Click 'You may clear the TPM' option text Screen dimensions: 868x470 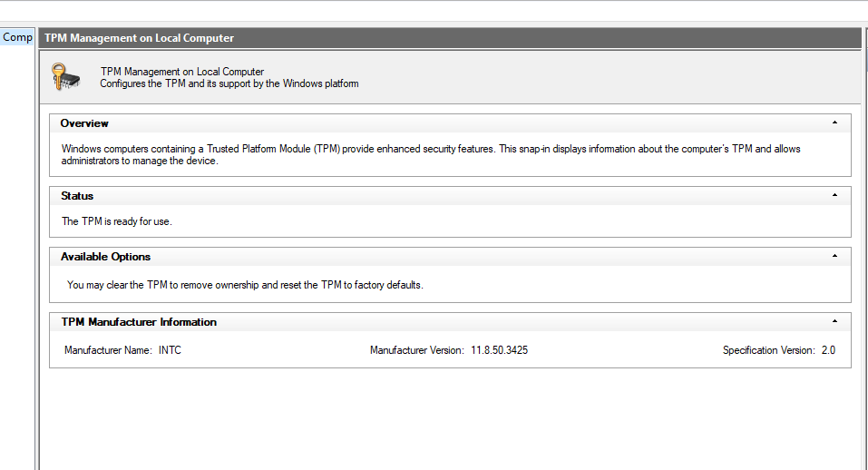pos(245,285)
